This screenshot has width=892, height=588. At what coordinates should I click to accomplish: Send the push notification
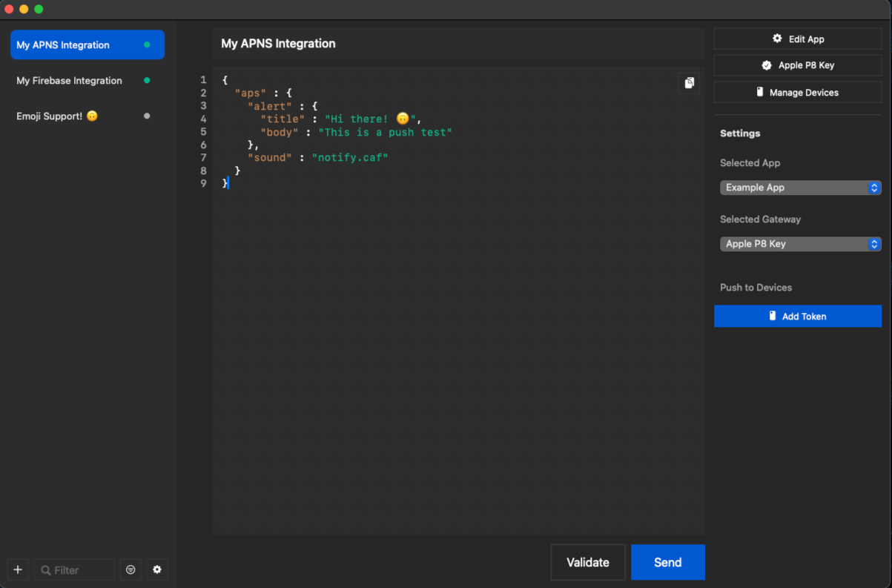pos(667,562)
